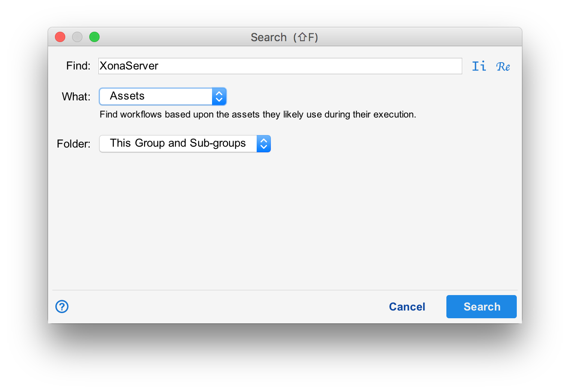The width and height of the screenshot is (570, 392).
Task: Enable regular expression search via the Re icon
Action: pyautogui.click(x=503, y=66)
